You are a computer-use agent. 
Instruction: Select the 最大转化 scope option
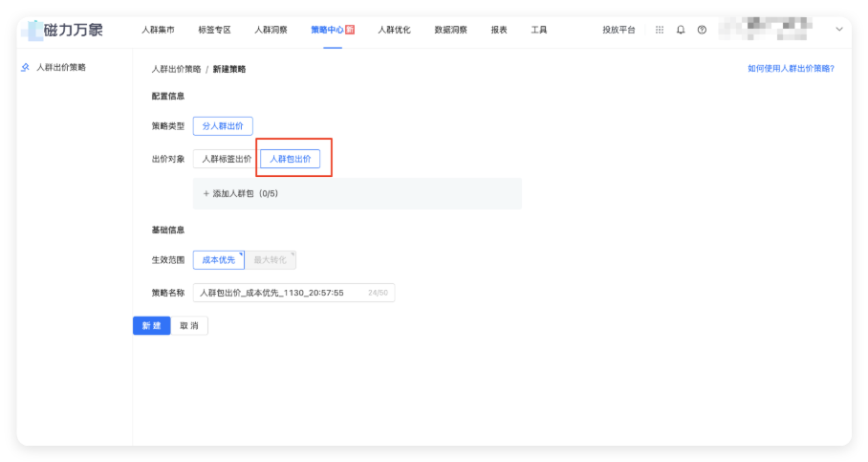[x=271, y=260]
